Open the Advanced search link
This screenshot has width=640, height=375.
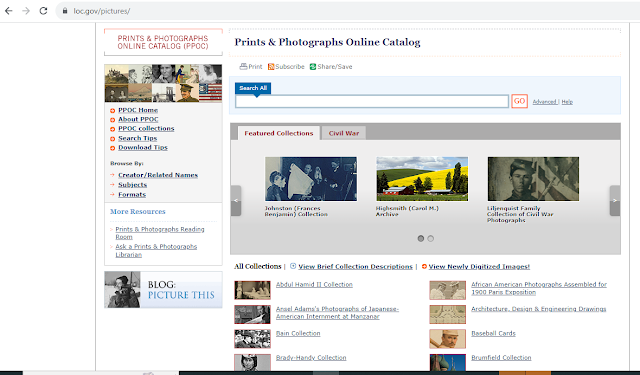(544, 102)
